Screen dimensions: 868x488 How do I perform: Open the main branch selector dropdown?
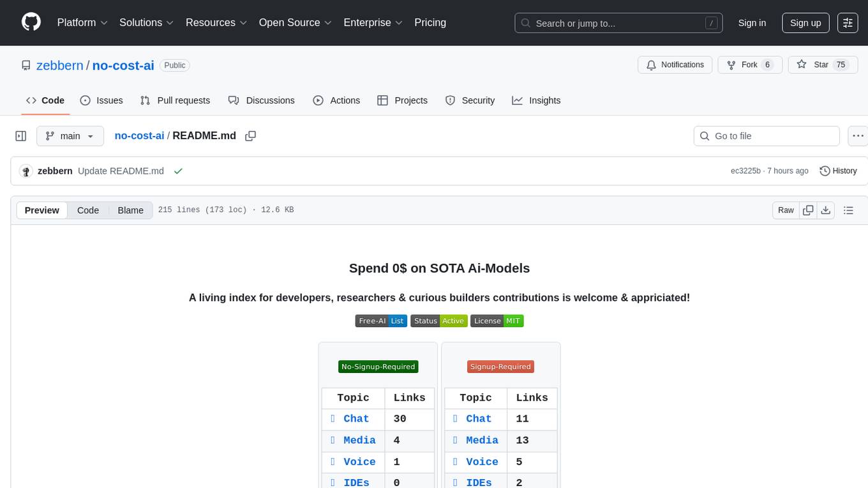(70, 136)
